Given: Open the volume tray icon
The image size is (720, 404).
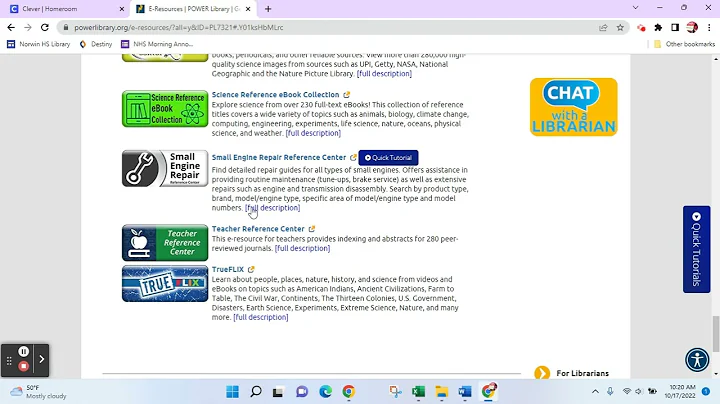Looking at the screenshot, I should 639,392.
